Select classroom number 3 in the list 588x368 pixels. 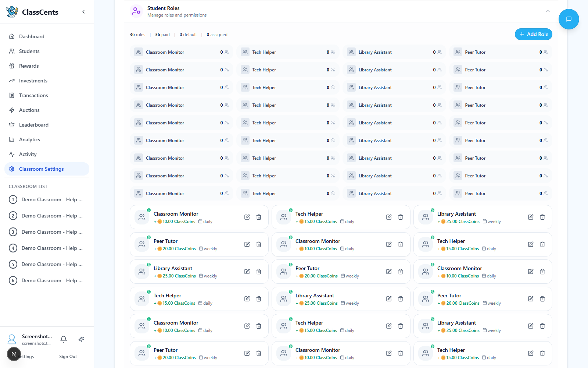pyautogui.click(x=47, y=232)
